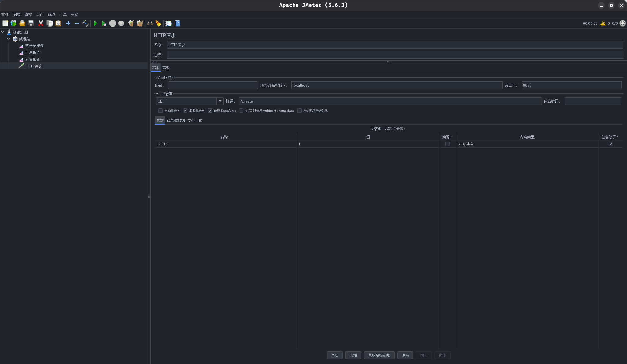
Task: Open the 运行 menu
Action: click(x=39, y=14)
